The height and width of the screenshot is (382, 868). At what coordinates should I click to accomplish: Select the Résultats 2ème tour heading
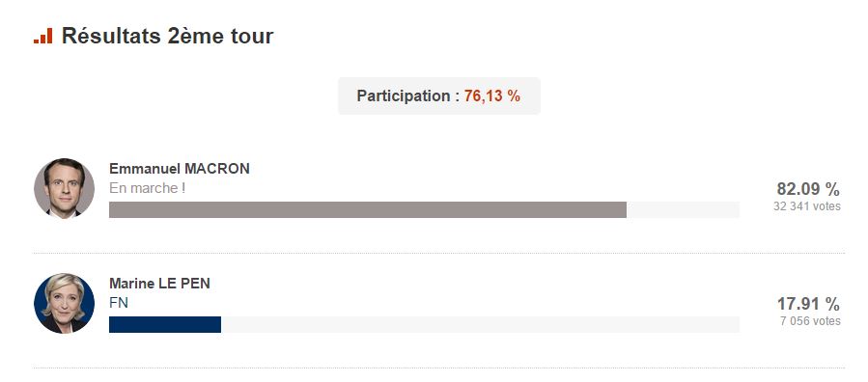[x=168, y=36]
